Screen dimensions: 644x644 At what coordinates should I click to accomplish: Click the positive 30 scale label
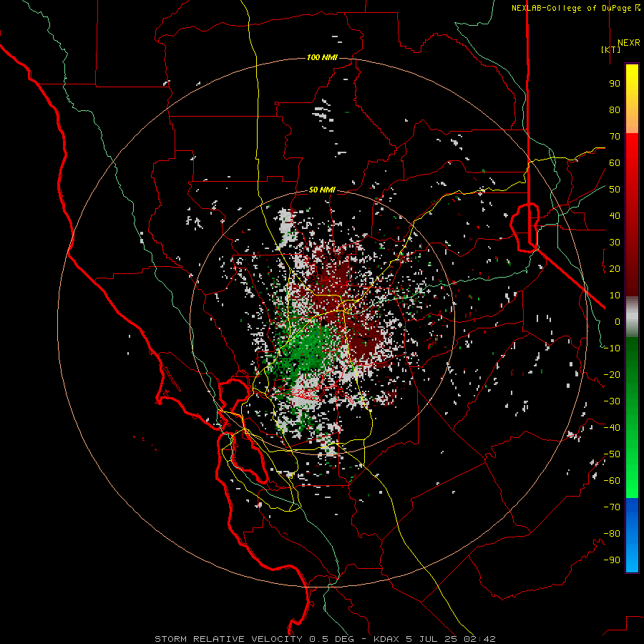615,243
